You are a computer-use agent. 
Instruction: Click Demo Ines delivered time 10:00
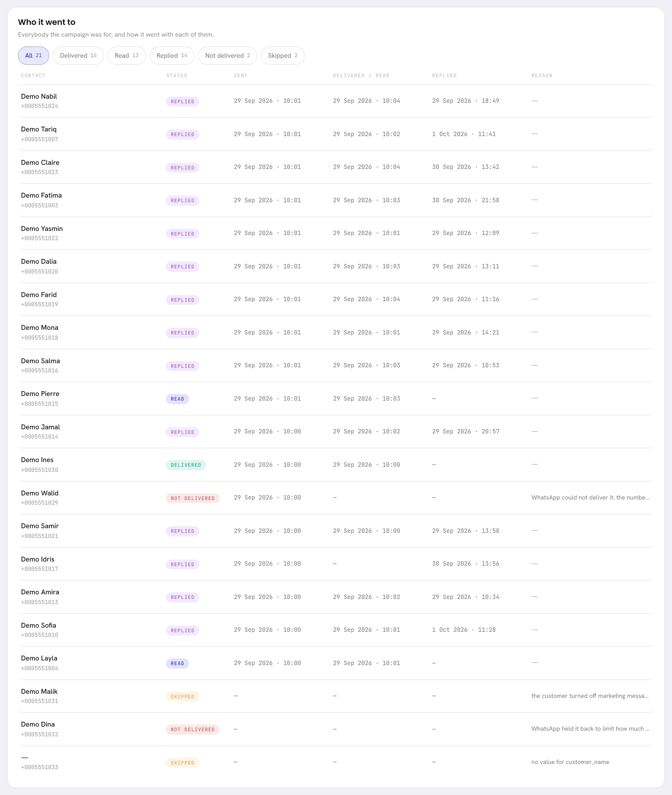tap(366, 465)
